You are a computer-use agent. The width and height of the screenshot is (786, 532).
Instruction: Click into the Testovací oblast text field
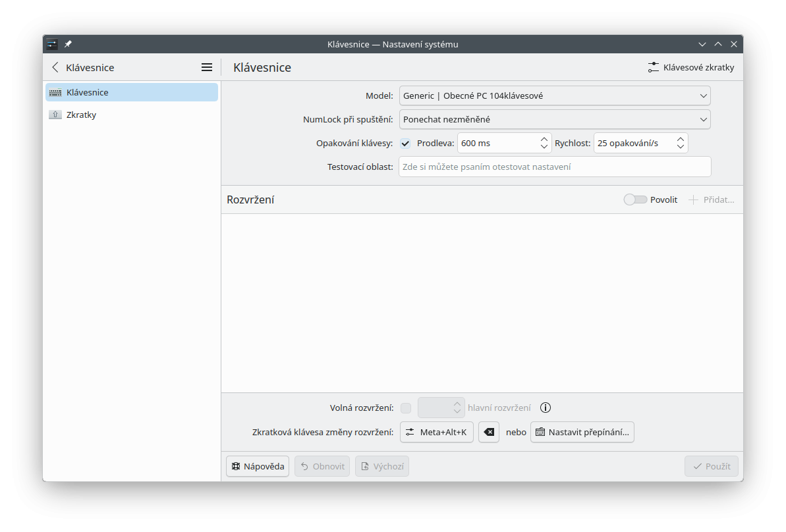(x=555, y=167)
